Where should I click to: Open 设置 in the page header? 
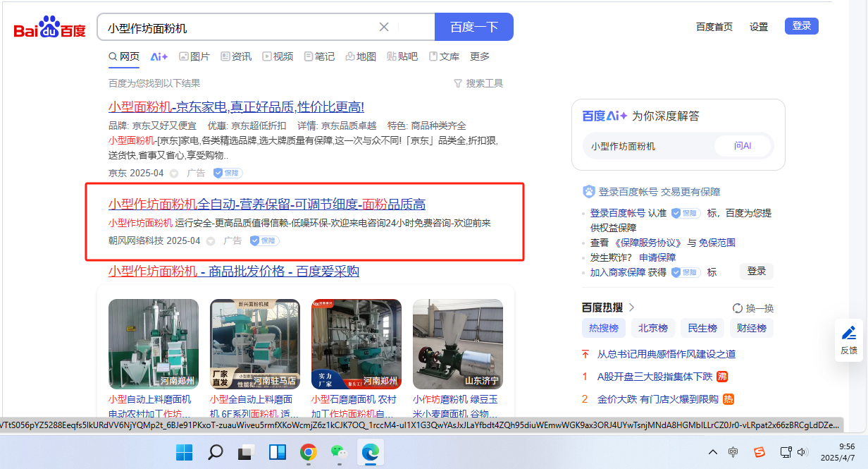tap(759, 27)
